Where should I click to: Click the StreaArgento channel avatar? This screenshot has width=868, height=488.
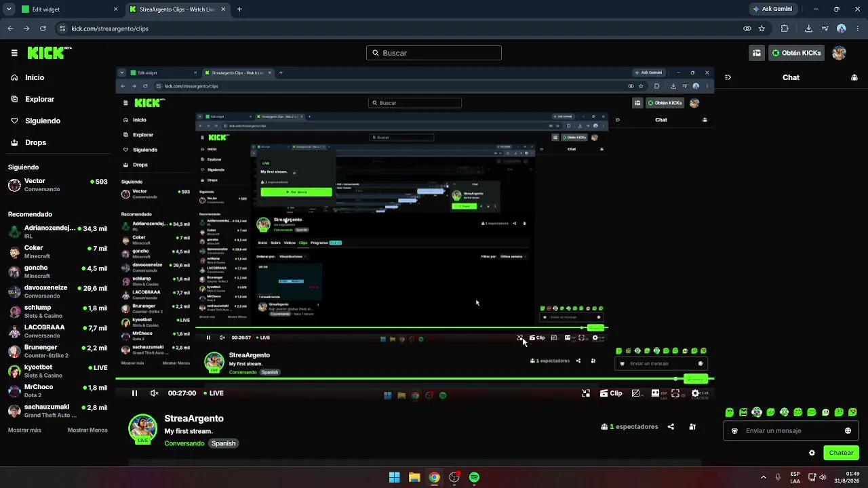(x=142, y=428)
